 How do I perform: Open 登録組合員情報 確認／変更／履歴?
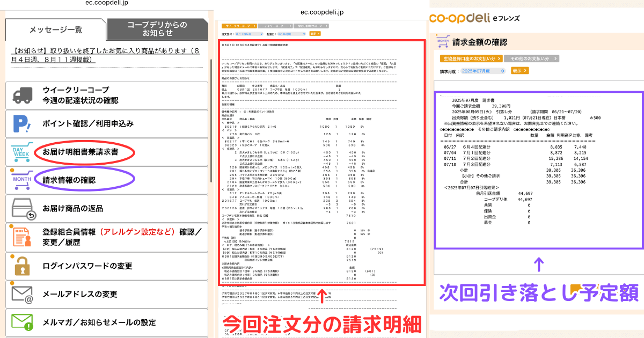[107, 237]
